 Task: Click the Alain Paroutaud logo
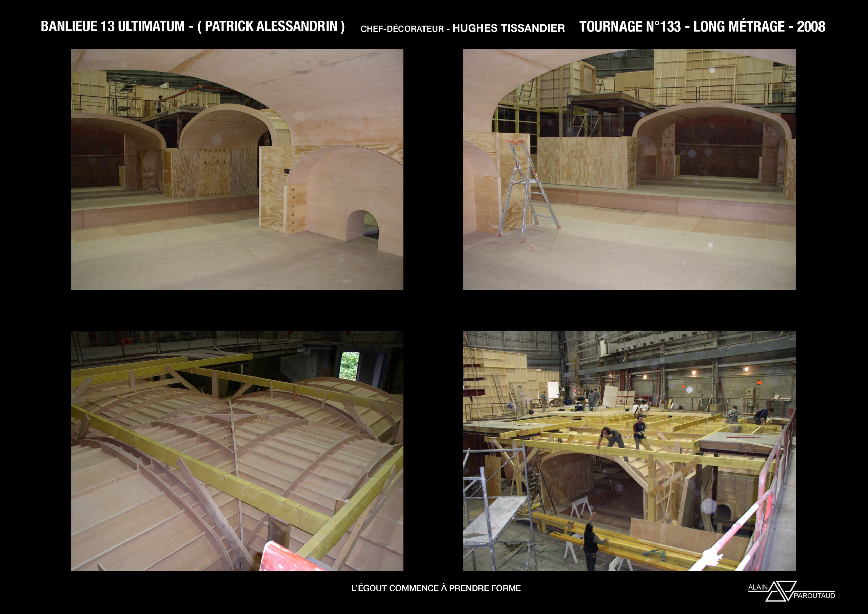pyautogui.click(x=792, y=591)
